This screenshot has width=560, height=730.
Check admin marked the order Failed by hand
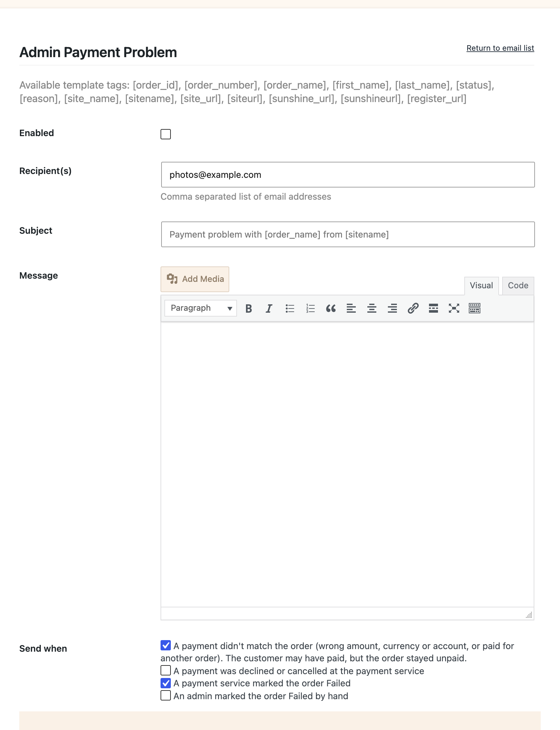click(x=166, y=695)
